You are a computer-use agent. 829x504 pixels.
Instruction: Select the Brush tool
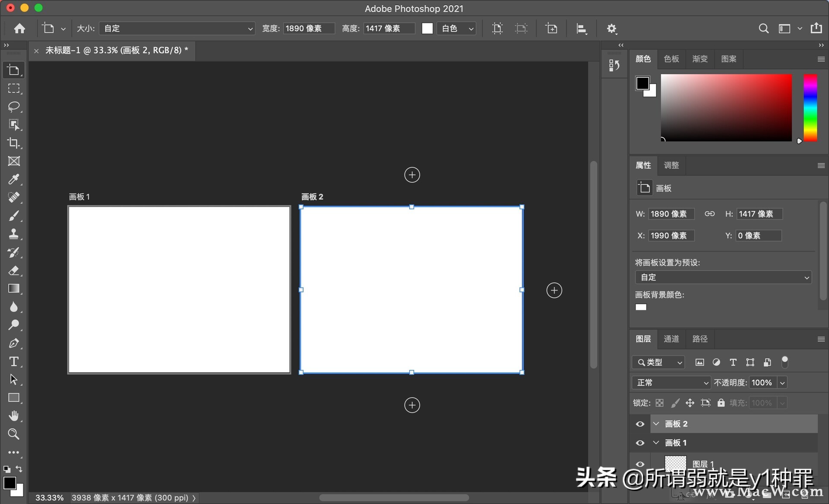(x=14, y=215)
